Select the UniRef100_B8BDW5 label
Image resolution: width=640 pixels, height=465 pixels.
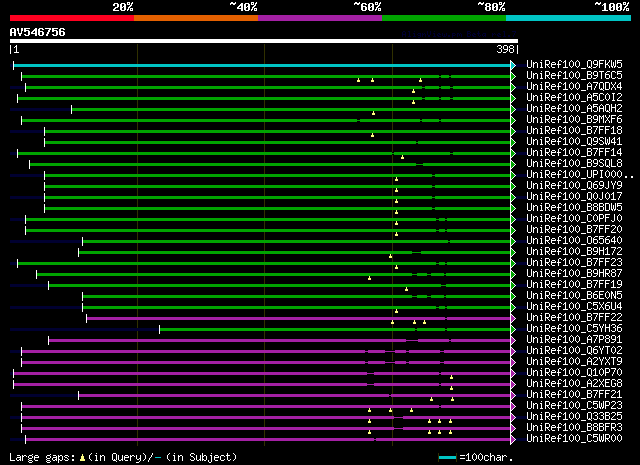(574, 207)
